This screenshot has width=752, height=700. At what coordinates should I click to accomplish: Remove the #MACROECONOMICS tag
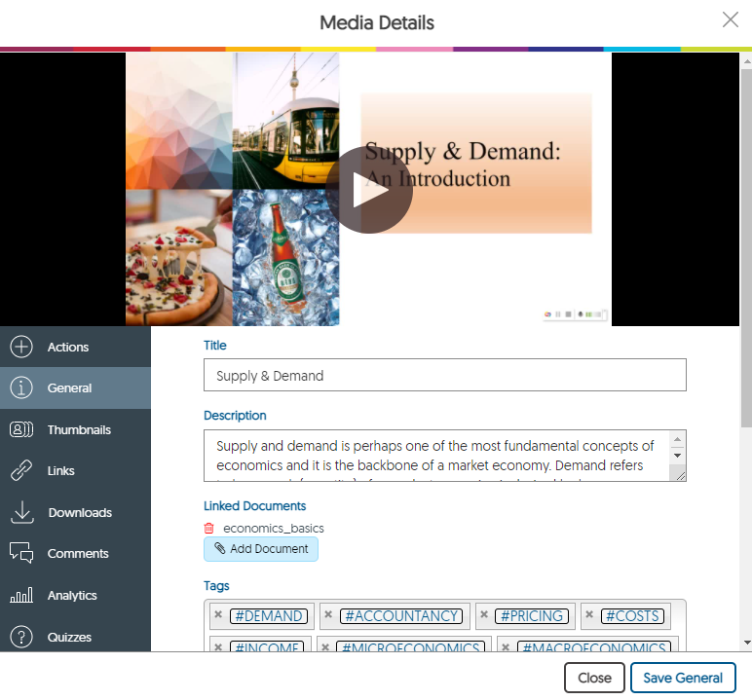[x=506, y=646]
